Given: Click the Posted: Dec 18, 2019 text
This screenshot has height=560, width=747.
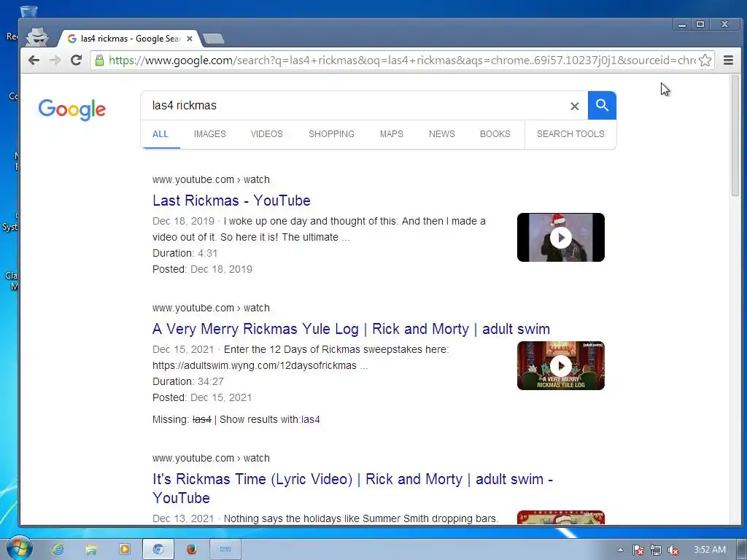Looking at the screenshot, I should click(x=203, y=270).
